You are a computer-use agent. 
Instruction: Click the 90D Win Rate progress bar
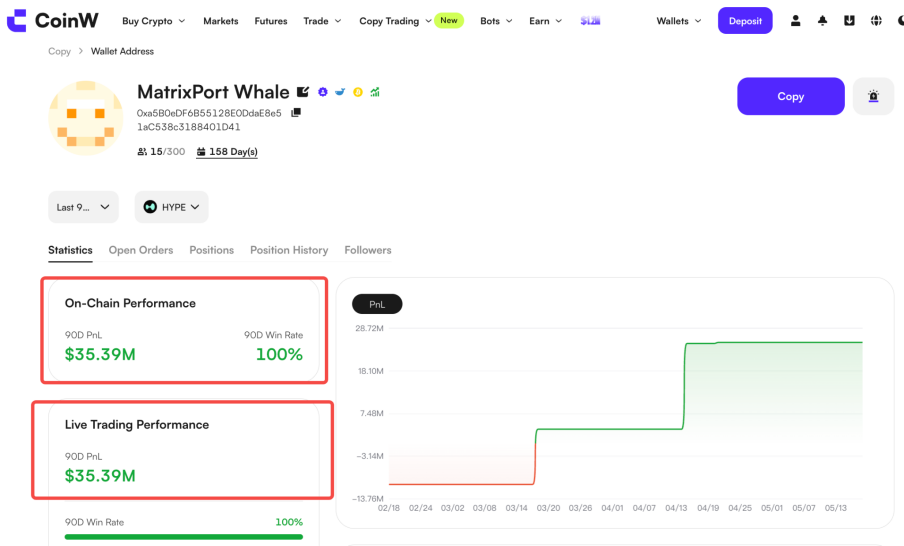click(183, 537)
